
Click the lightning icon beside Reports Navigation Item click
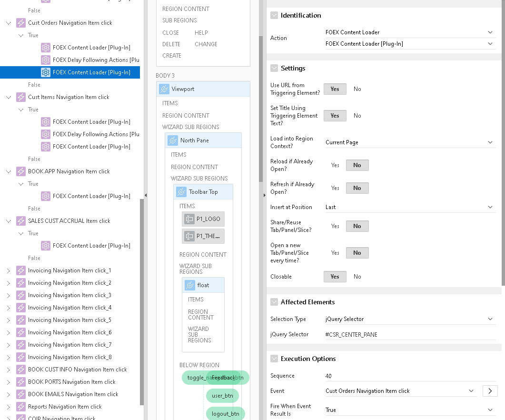click(x=20, y=407)
